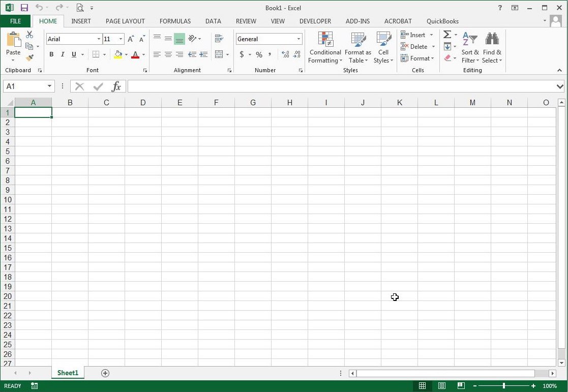Viewport: 568px width, 392px height.
Task: Apply bold formatting to the selection
Action: pyautogui.click(x=51, y=54)
